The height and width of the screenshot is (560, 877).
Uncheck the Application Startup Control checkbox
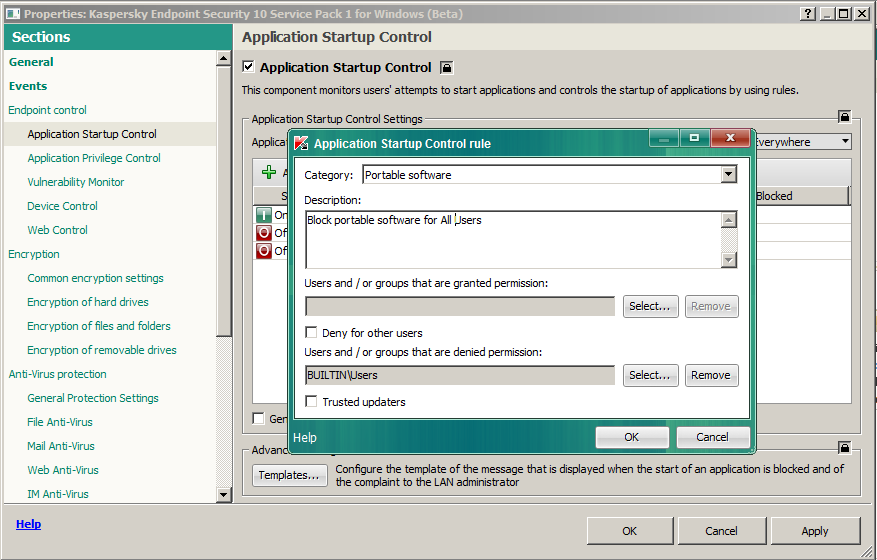(x=248, y=67)
